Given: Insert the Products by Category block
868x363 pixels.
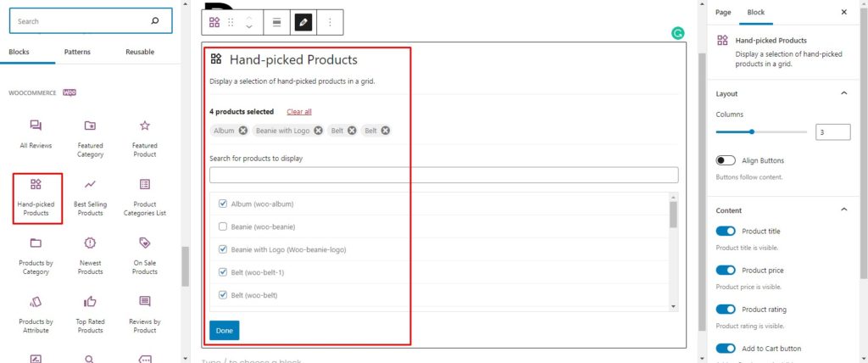Looking at the screenshot, I should click(x=36, y=256).
